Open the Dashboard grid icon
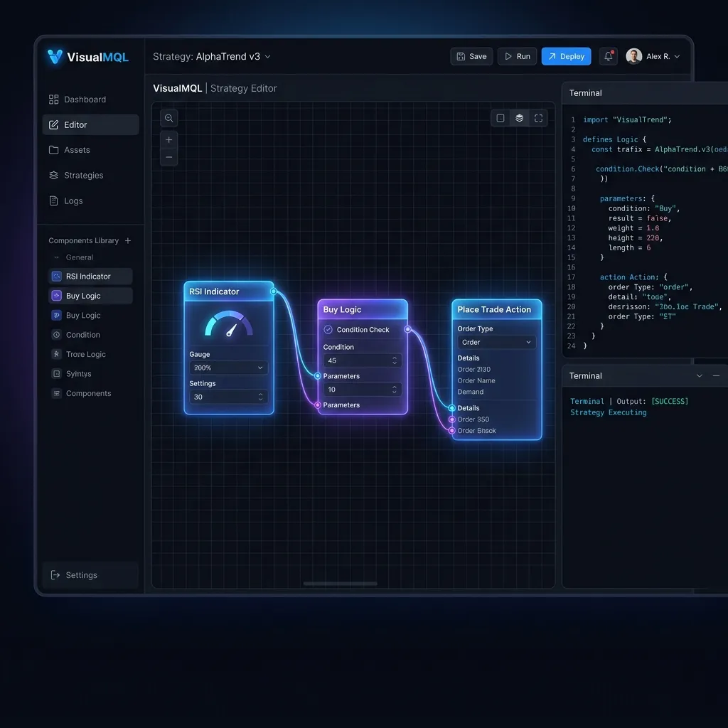 tap(54, 100)
